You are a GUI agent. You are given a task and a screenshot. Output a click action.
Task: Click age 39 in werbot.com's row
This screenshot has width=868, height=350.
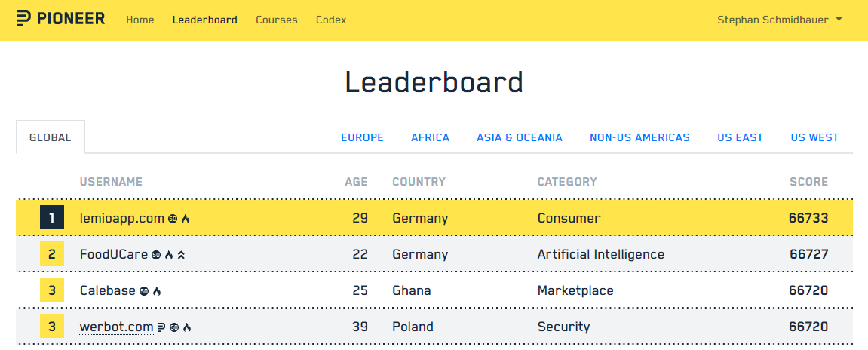coord(360,327)
